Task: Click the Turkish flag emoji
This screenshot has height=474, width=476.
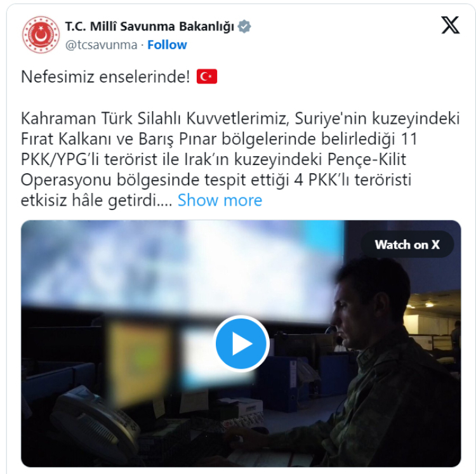Action: (207, 77)
